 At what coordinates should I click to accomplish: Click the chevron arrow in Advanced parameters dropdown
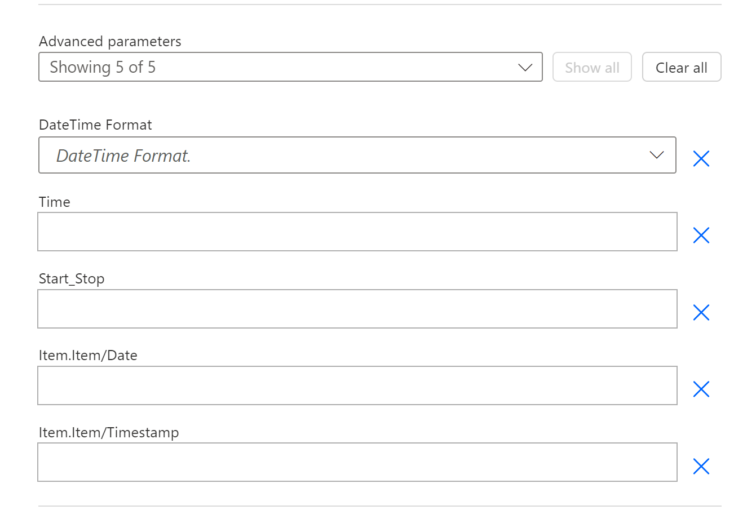[x=525, y=68]
